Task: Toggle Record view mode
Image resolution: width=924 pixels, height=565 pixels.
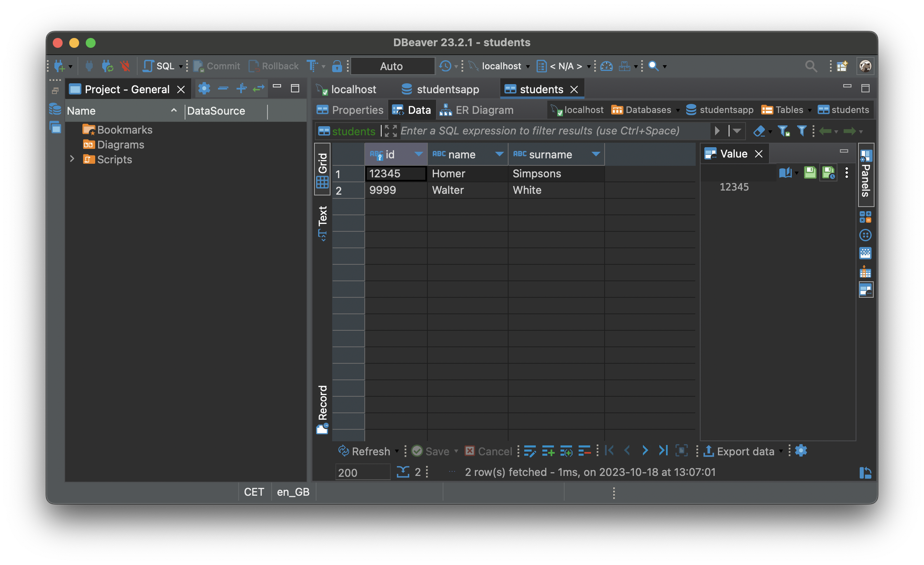Action: point(323,409)
